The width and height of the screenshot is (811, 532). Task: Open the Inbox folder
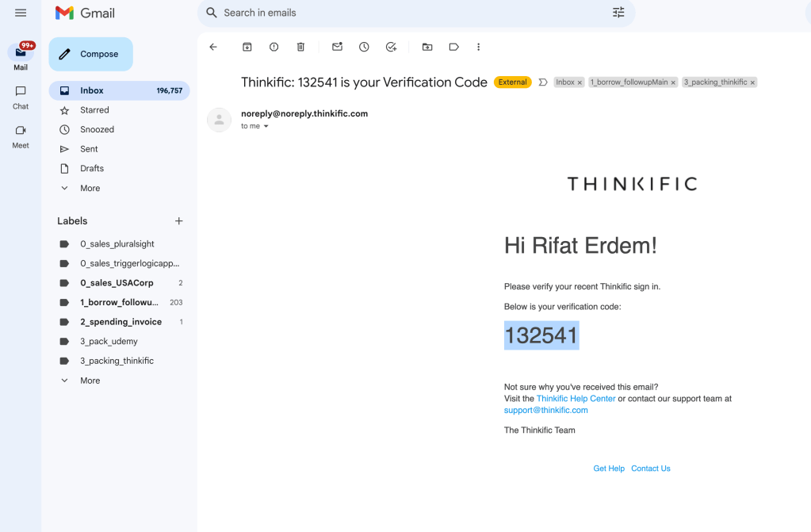click(x=119, y=90)
